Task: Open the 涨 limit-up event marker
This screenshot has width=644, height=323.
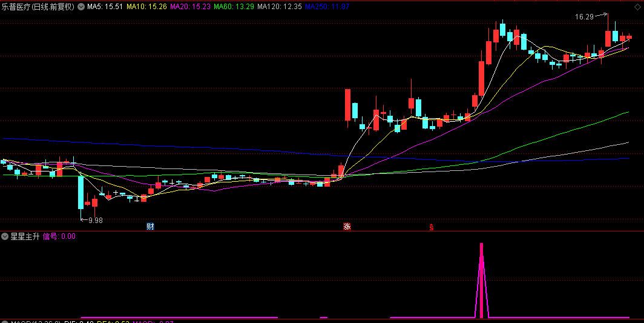Action: pyautogui.click(x=347, y=226)
